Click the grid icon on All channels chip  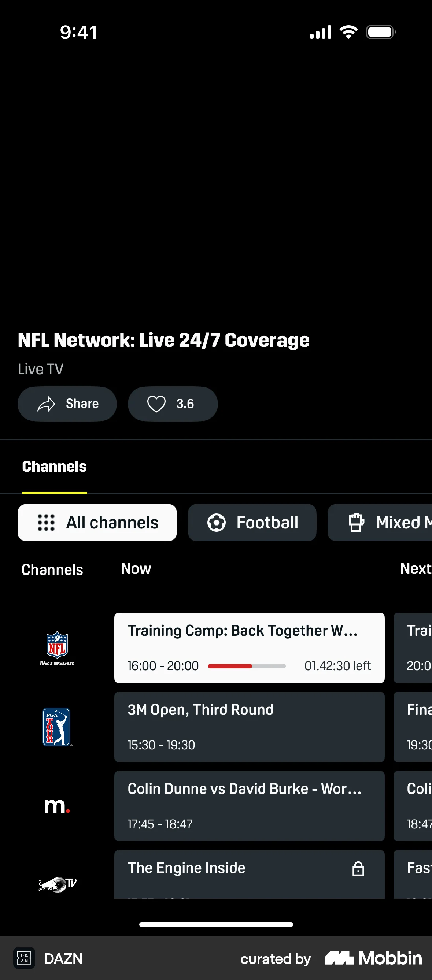(46, 522)
